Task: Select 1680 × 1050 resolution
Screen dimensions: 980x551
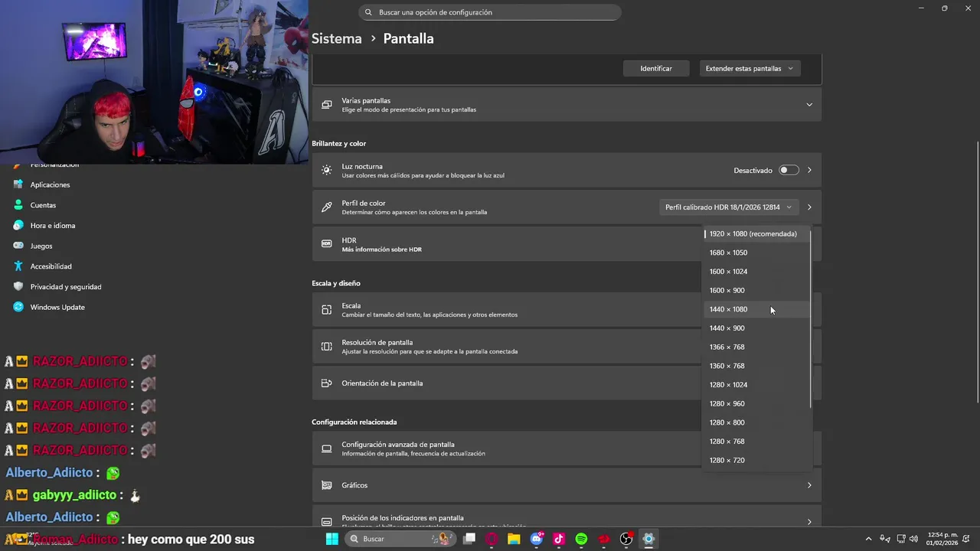Action: 756,253
